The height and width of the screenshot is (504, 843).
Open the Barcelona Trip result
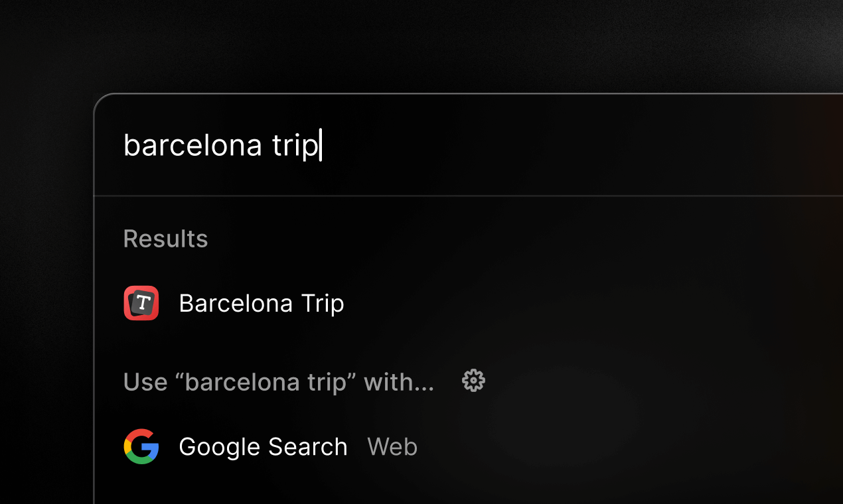262,303
